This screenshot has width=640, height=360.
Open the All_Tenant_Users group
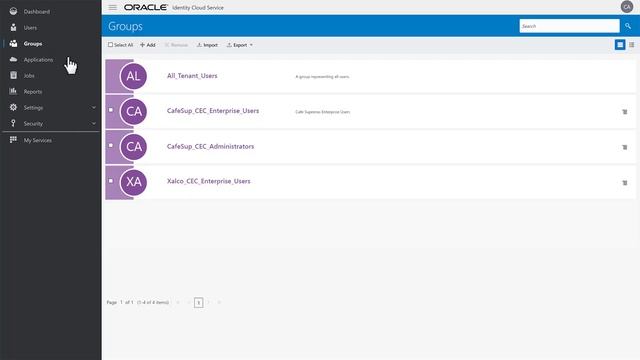pyautogui.click(x=192, y=76)
